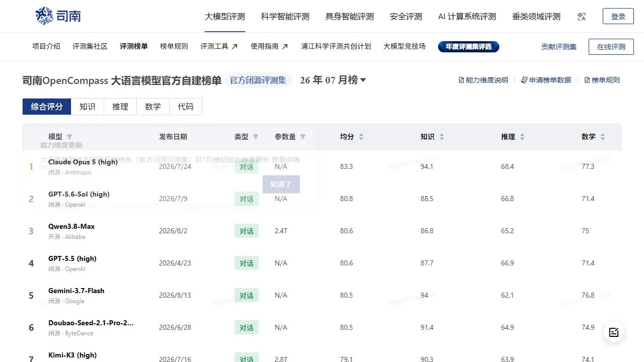Click the 司南 OpenCompass logo
The width and height of the screenshot is (644, 362).
pos(58,16)
